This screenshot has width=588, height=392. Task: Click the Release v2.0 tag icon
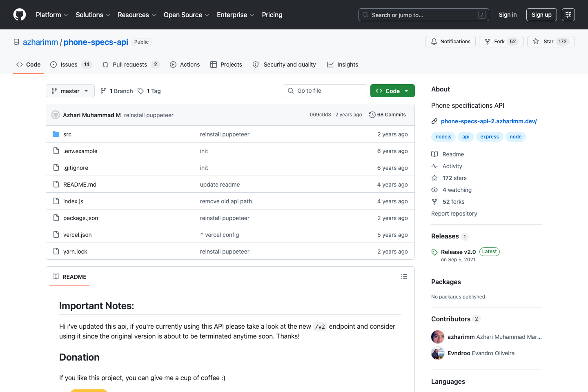click(x=434, y=252)
